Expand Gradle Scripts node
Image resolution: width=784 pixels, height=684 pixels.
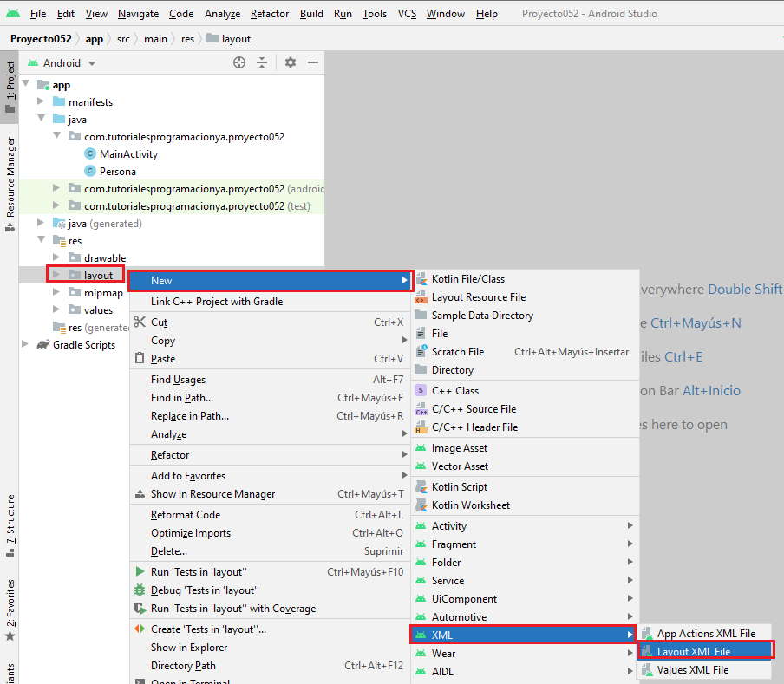(25, 344)
